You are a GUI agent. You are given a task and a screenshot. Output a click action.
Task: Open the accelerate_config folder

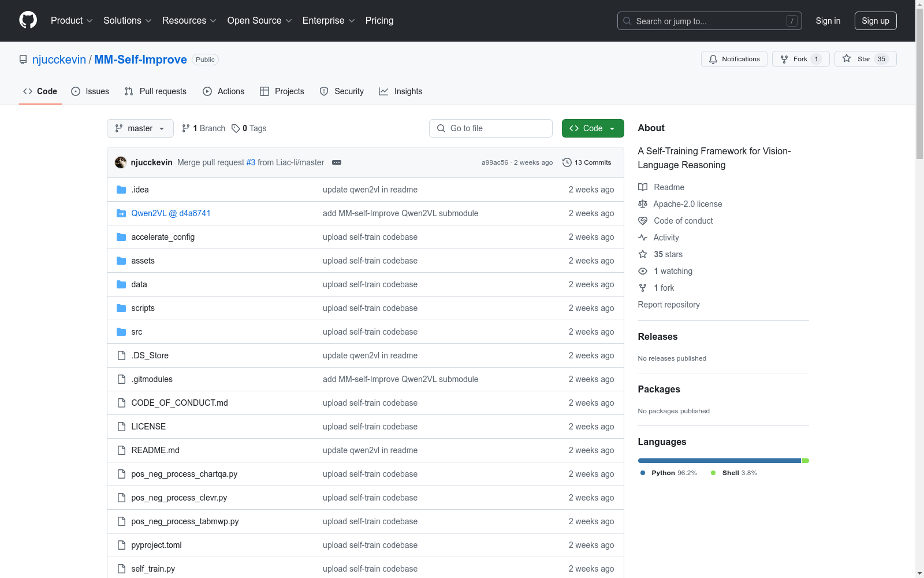coord(163,237)
